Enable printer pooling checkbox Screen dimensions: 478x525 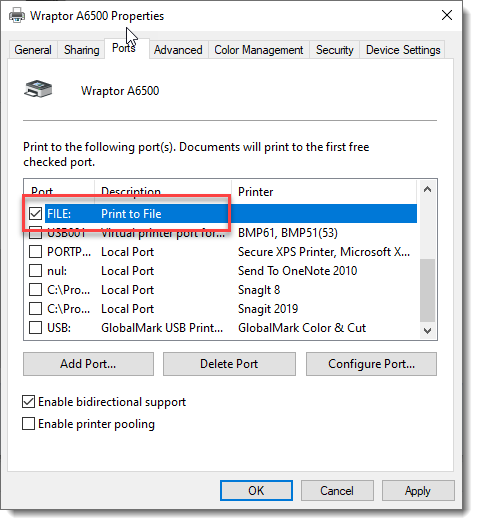pyautogui.click(x=28, y=424)
